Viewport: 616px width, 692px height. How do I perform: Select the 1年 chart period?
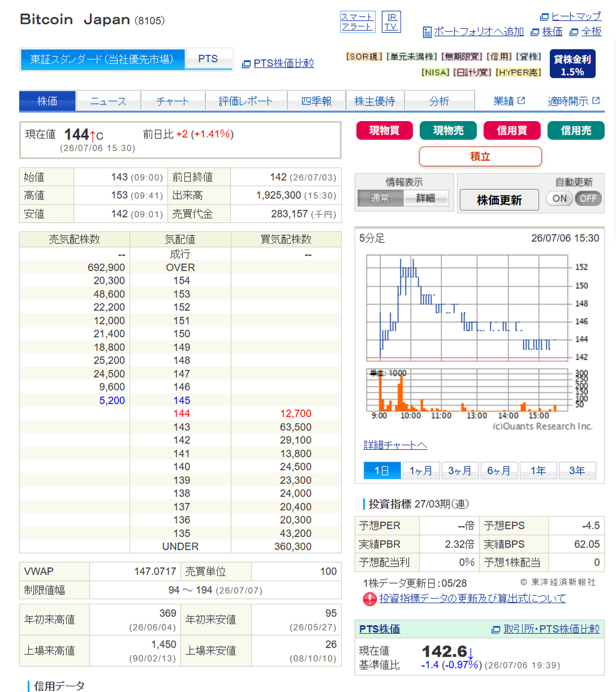tap(538, 471)
